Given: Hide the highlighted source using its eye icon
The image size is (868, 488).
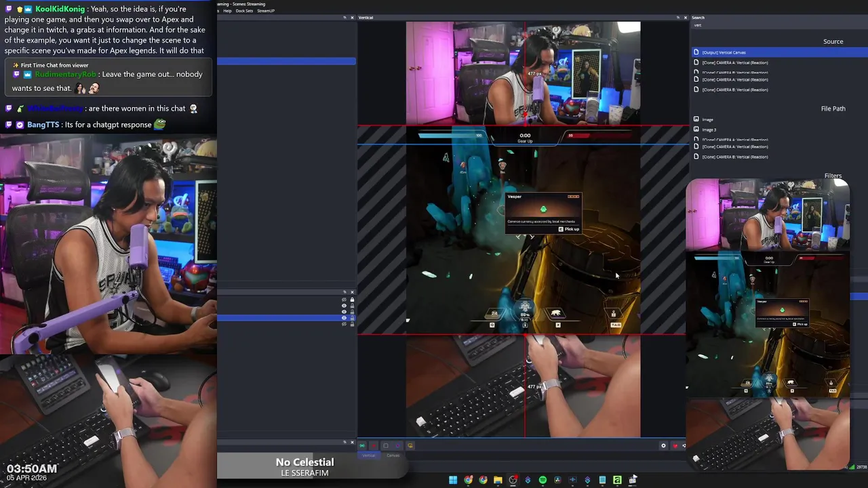Looking at the screenshot, I should click(344, 318).
